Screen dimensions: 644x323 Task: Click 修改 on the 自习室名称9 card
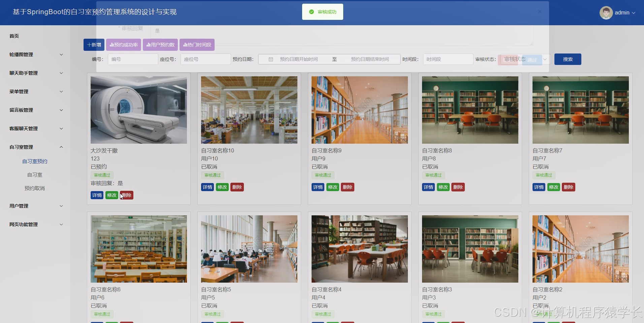[x=333, y=187]
